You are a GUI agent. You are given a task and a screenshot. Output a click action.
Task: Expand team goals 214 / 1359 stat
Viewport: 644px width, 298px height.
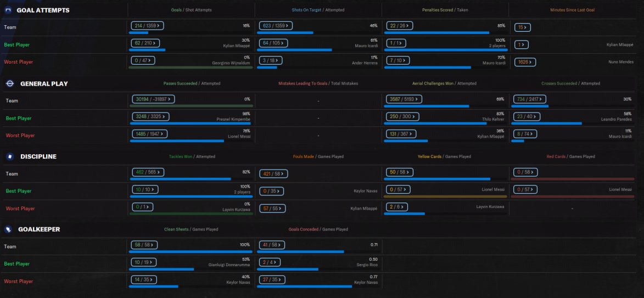click(147, 25)
